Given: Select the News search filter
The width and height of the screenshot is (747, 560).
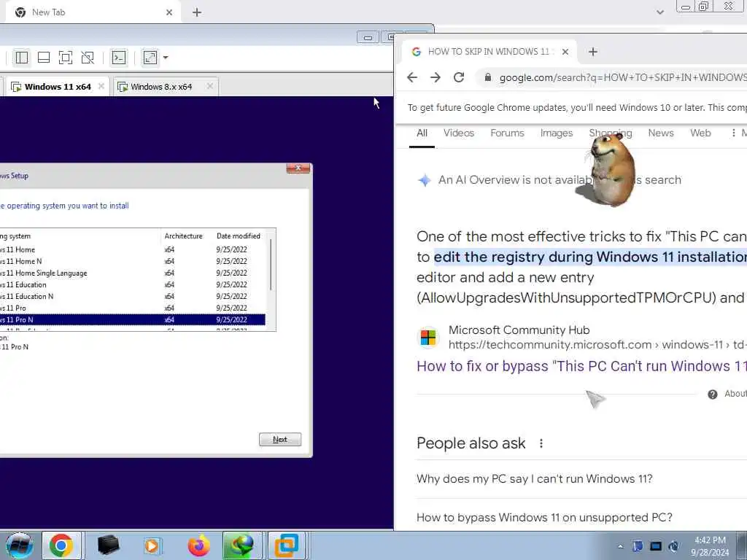Looking at the screenshot, I should (661, 133).
